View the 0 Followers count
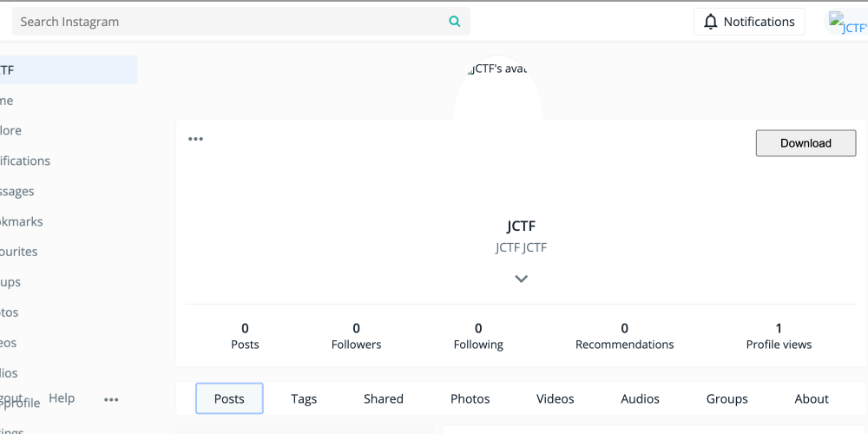This screenshot has width=868, height=434. (356, 336)
